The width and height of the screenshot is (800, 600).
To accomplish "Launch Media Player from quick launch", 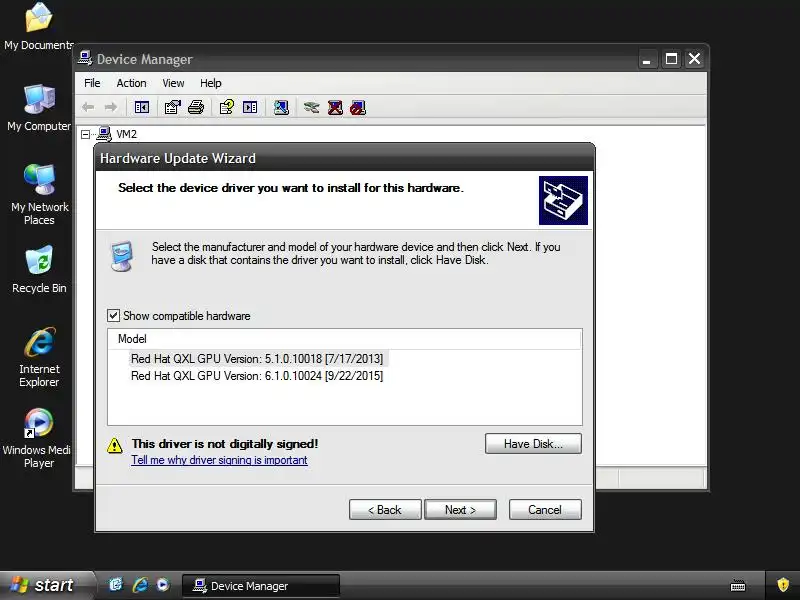I will (x=163, y=584).
